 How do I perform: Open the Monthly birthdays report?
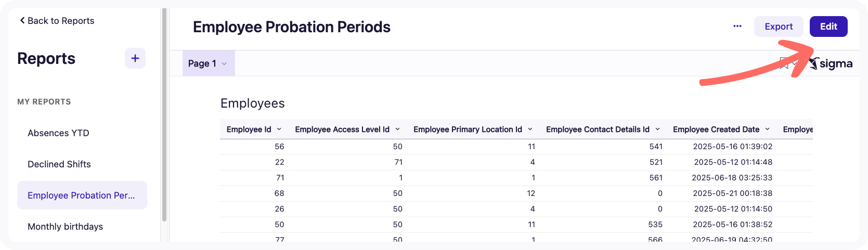point(82,227)
